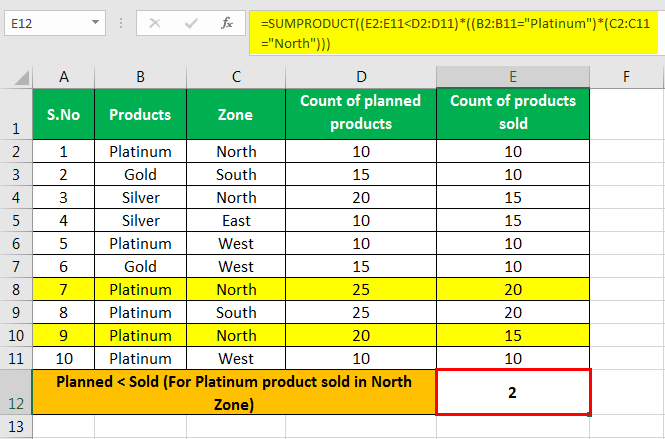Select column B header
665x439 pixels.
tap(140, 77)
